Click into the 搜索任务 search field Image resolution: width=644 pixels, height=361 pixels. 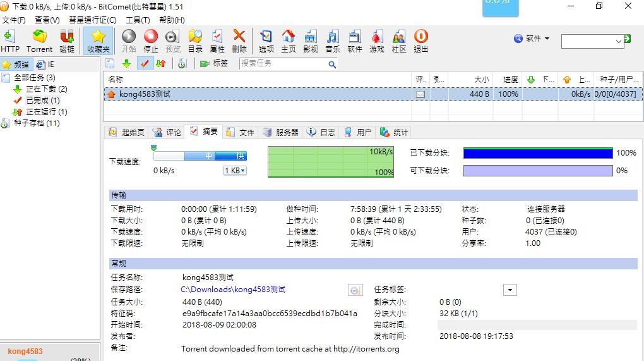tap(283, 63)
